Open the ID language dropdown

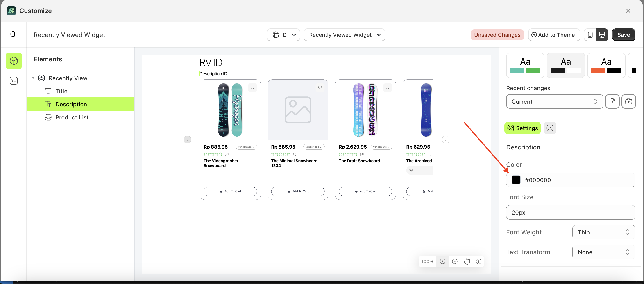point(283,35)
